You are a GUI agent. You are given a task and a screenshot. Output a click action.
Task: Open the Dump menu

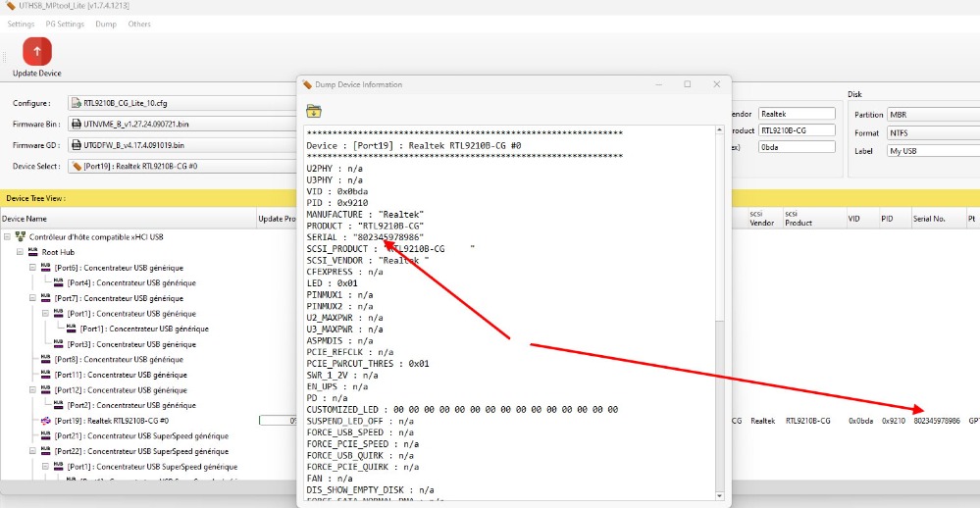106,24
